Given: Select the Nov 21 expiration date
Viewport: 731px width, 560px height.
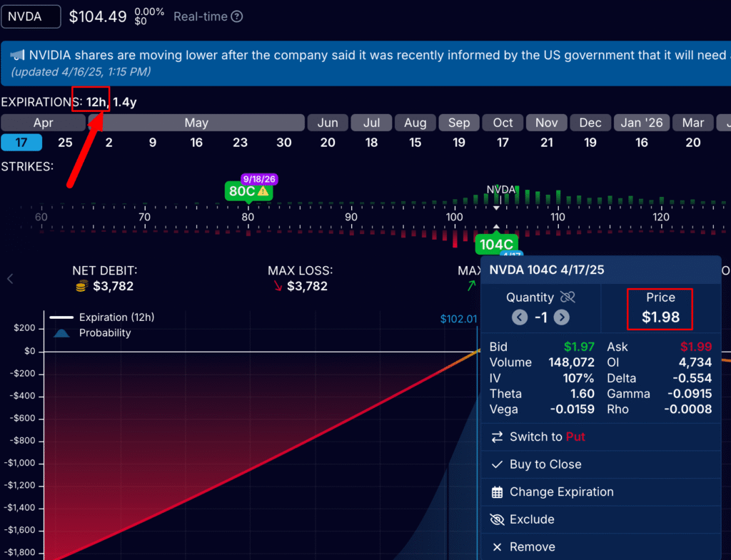Looking at the screenshot, I should coord(546,142).
